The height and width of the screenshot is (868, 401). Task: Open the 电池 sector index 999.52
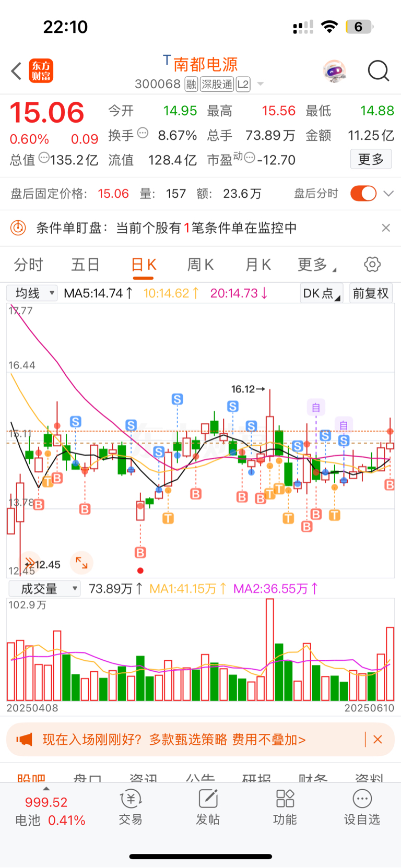[50, 811]
